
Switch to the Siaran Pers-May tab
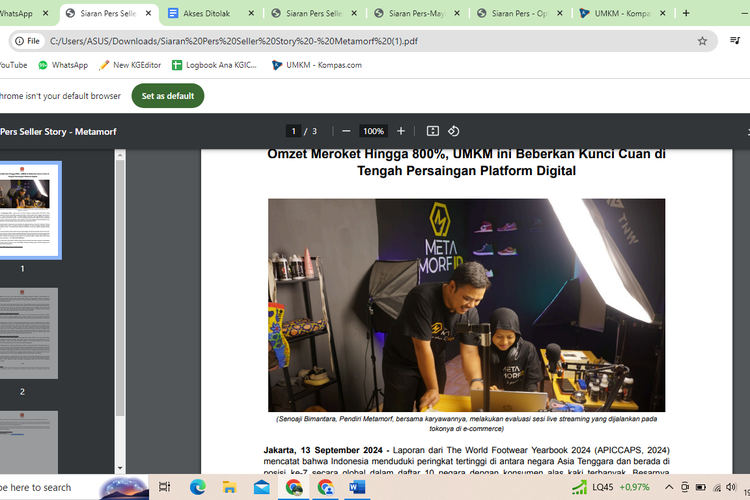pos(416,13)
